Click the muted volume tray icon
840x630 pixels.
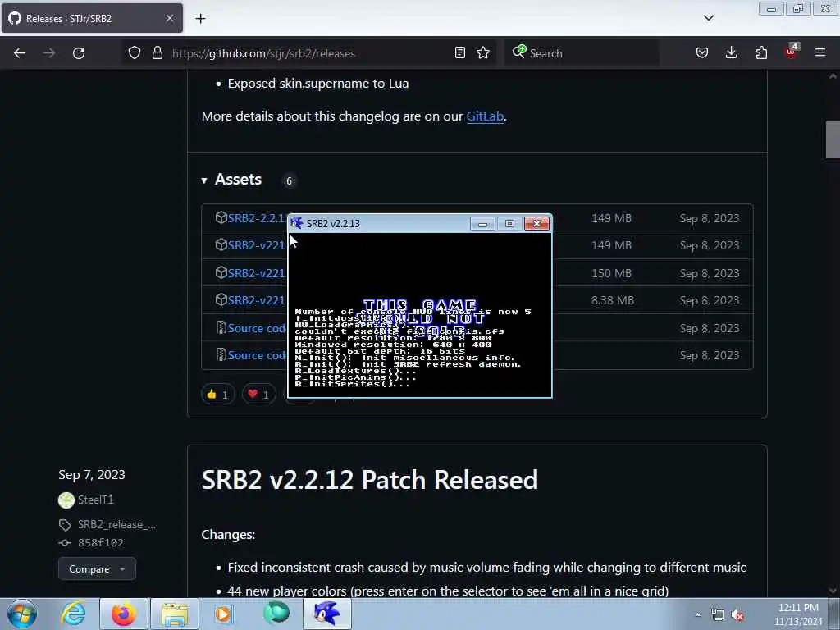click(x=738, y=615)
